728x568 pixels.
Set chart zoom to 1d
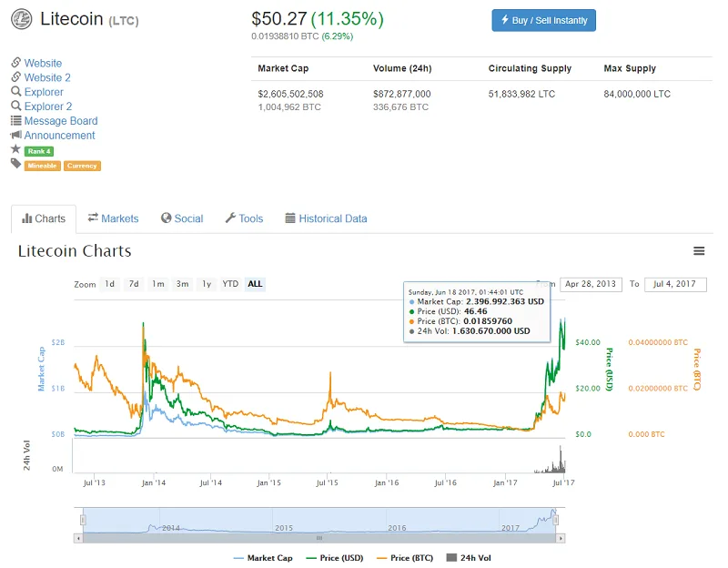pos(109,284)
